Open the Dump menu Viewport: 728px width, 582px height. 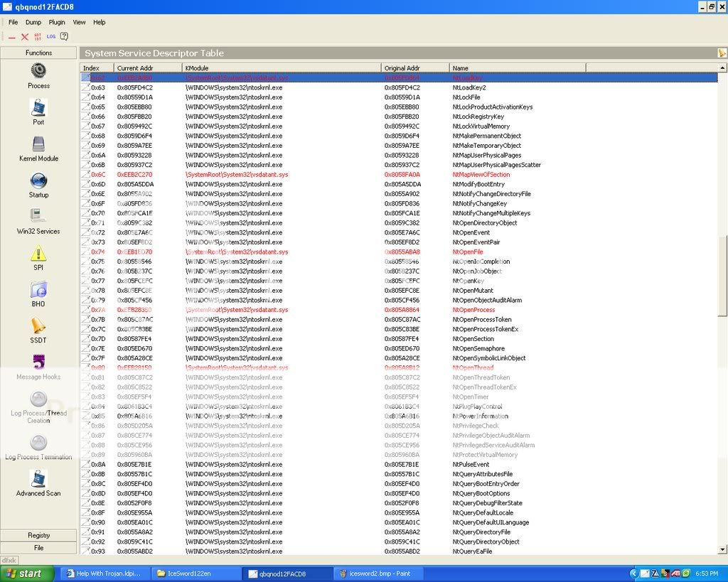pos(33,22)
